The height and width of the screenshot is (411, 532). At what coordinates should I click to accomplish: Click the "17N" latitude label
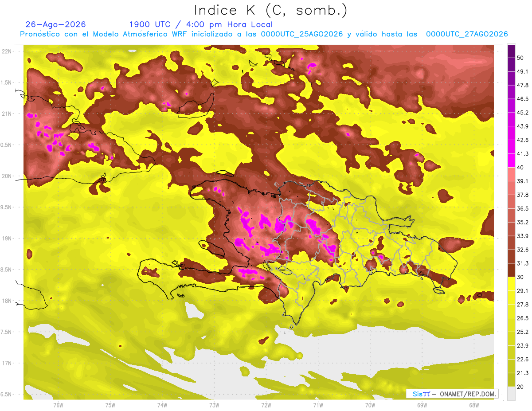(x=7, y=363)
